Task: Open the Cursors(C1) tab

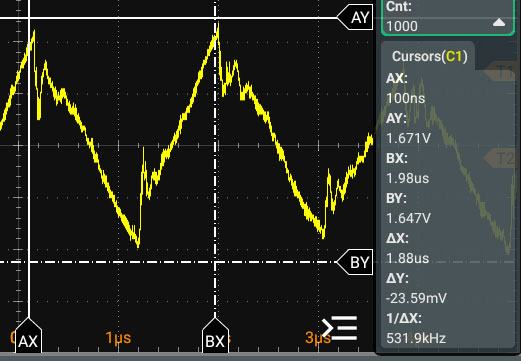Action: tap(429, 56)
